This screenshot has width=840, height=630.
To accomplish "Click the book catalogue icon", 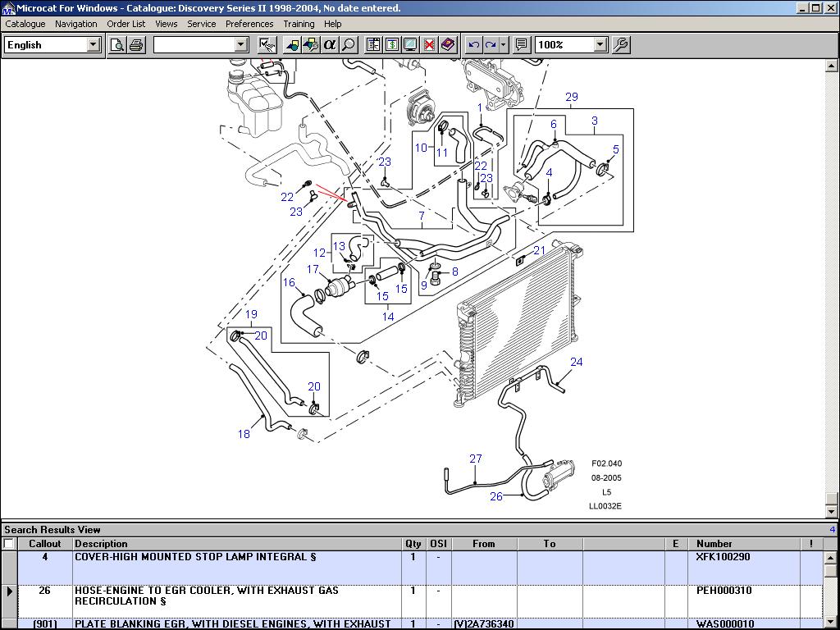I will [448, 44].
